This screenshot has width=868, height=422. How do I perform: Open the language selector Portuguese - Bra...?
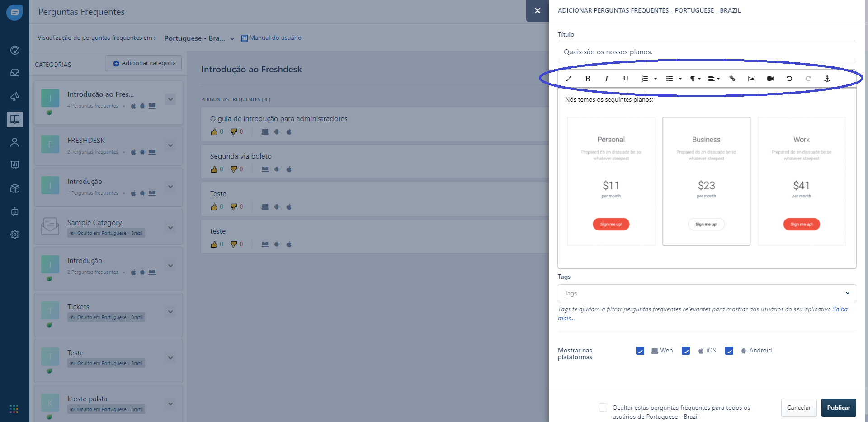[x=199, y=38]
